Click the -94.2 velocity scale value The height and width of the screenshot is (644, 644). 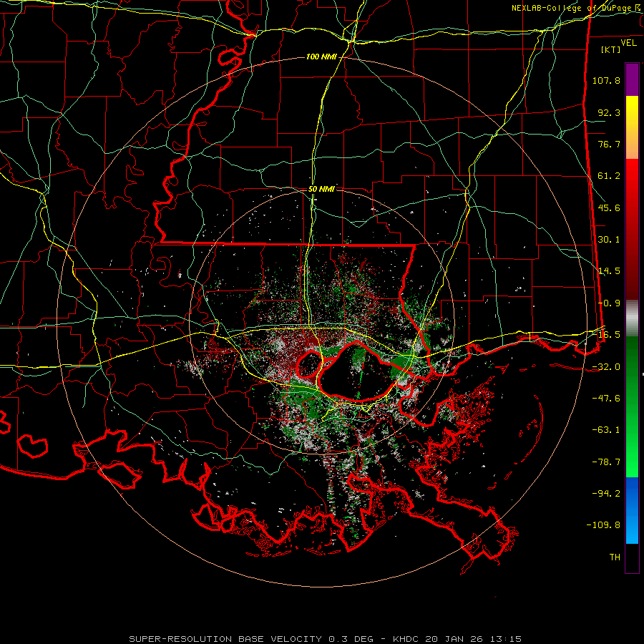point(606,494)
